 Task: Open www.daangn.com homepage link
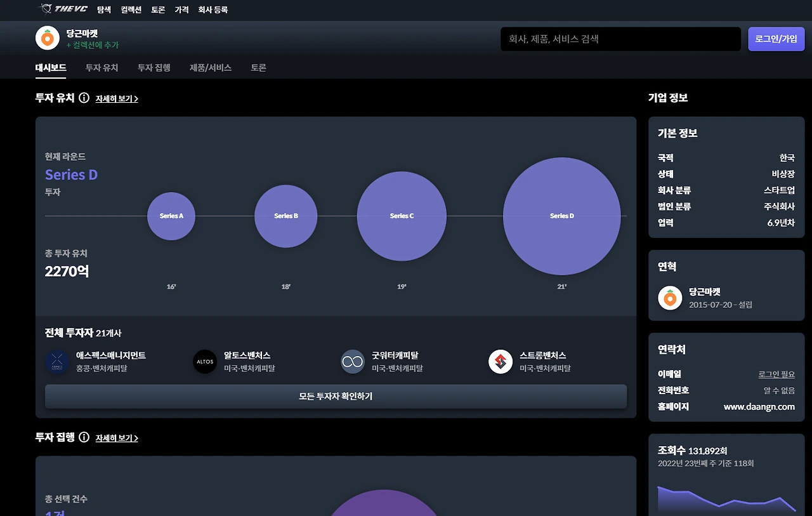(759, 407)
